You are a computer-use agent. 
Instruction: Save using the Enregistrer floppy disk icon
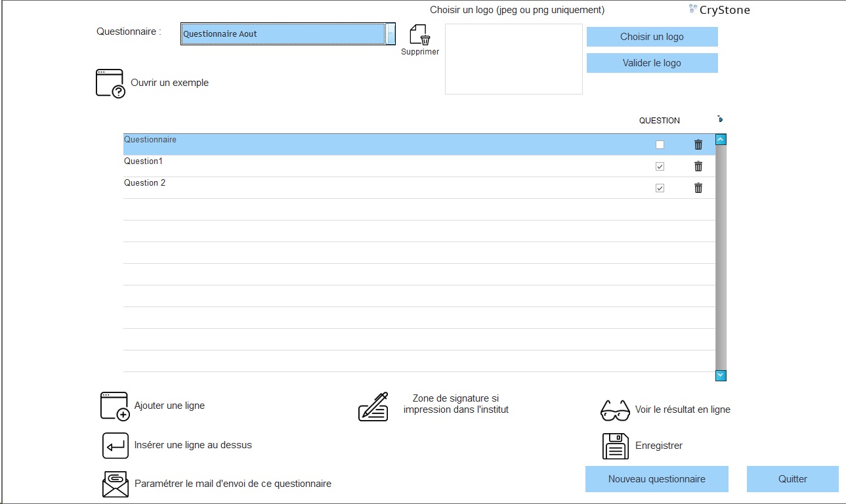click(x=614, y=445)
